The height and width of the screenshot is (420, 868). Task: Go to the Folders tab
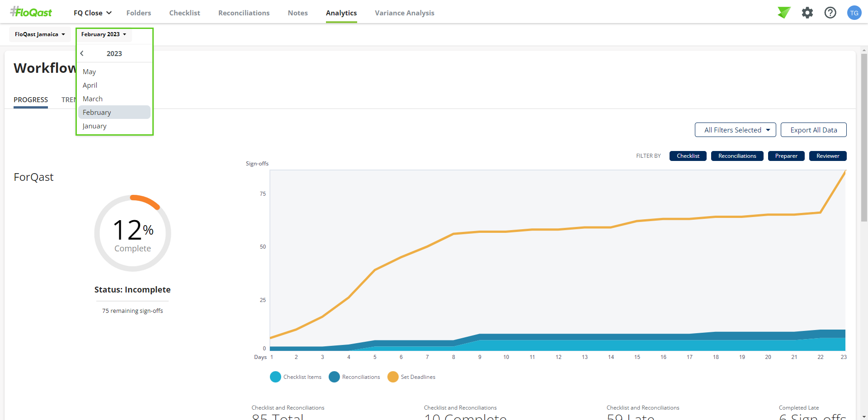[x=139, y=13]
